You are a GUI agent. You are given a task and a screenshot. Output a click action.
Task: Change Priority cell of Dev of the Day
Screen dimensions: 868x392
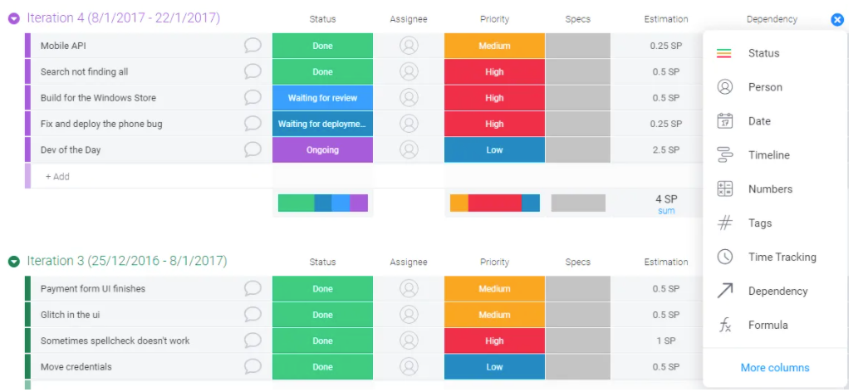pos(494,149)
